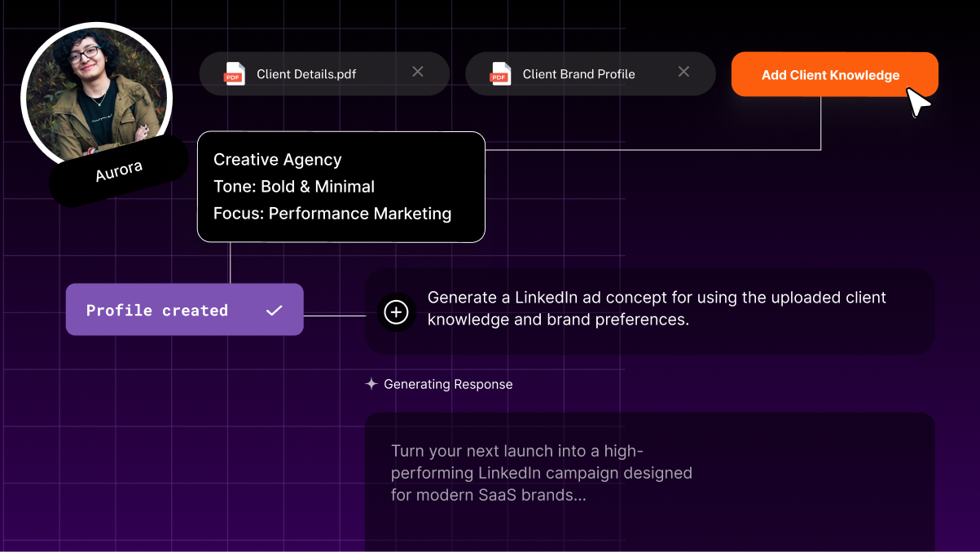This screenshot has width=980, height=552.
Task: Click the Creative Agency line
Action: [x=278, y=160]
